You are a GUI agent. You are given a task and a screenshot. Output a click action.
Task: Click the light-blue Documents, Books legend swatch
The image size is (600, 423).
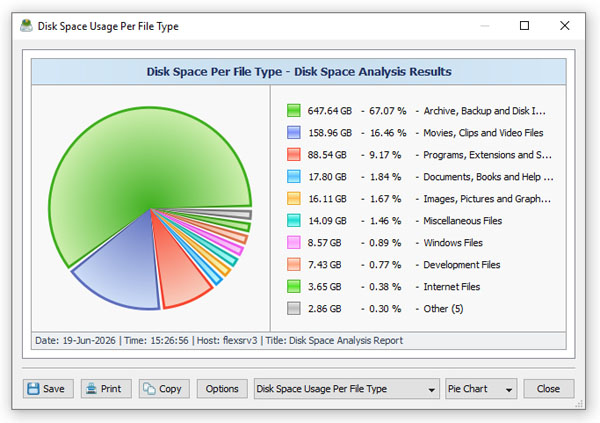293,176
